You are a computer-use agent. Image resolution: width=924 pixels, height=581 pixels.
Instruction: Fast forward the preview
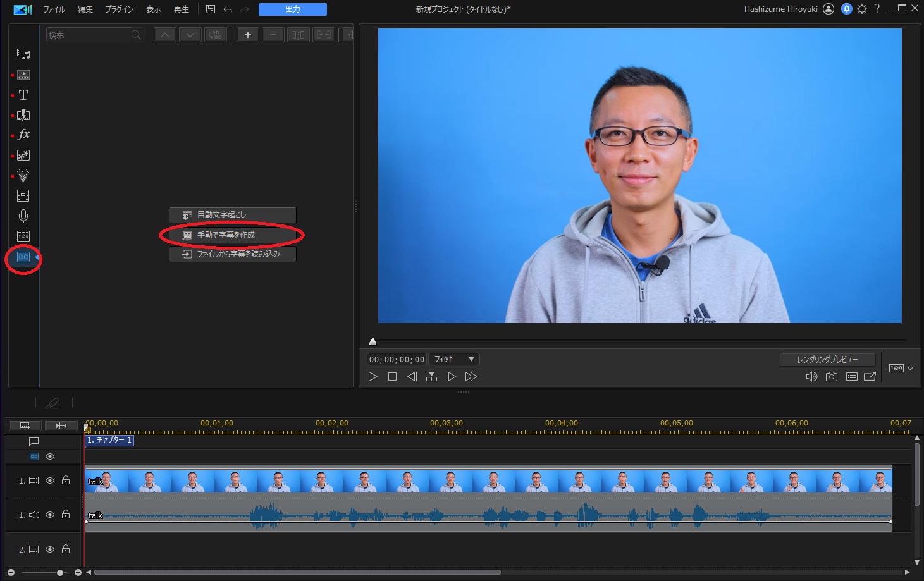pos(471,377)
